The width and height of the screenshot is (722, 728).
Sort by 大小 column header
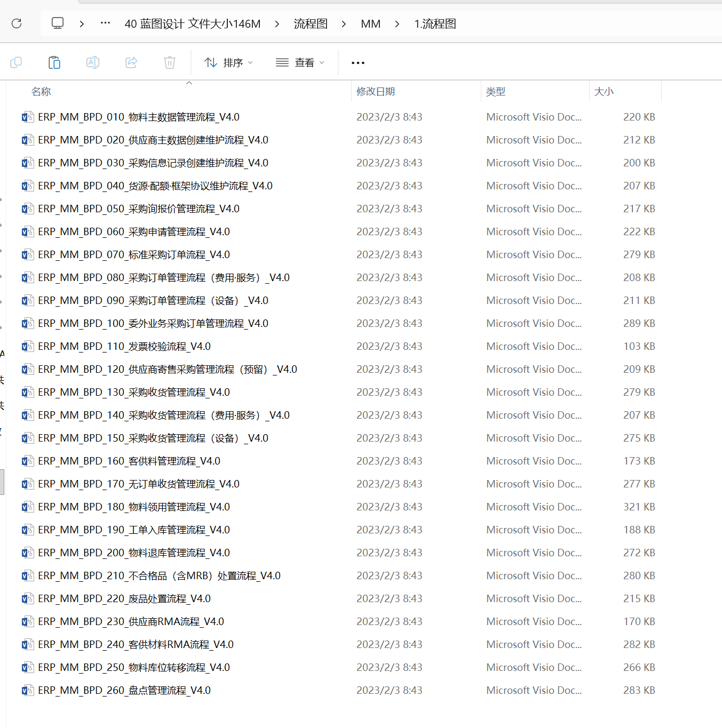[x=604, y=92]
